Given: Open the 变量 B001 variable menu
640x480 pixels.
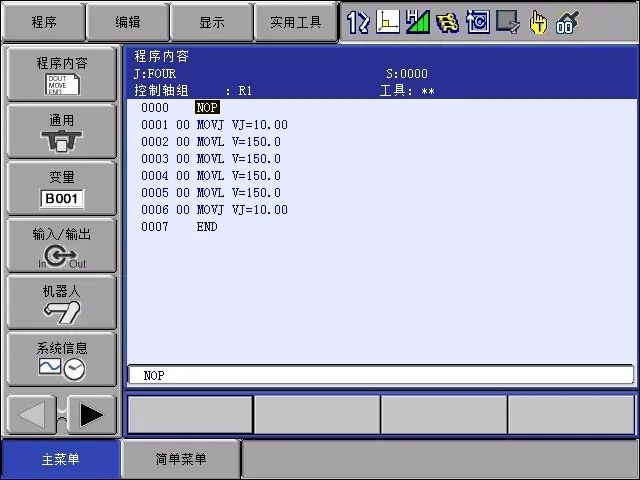Looking at the screenshot, I should (61, 188).
